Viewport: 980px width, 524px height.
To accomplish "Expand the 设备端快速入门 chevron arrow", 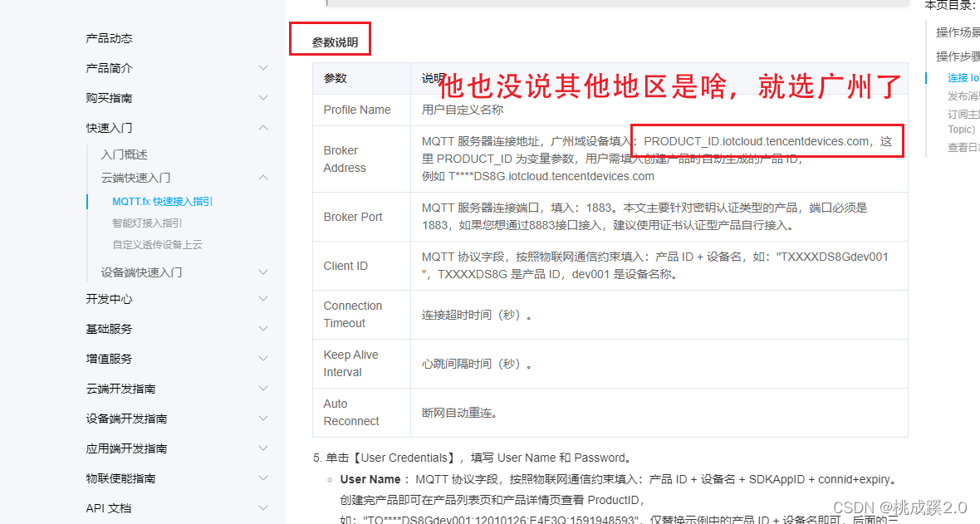I will (263, 272).
